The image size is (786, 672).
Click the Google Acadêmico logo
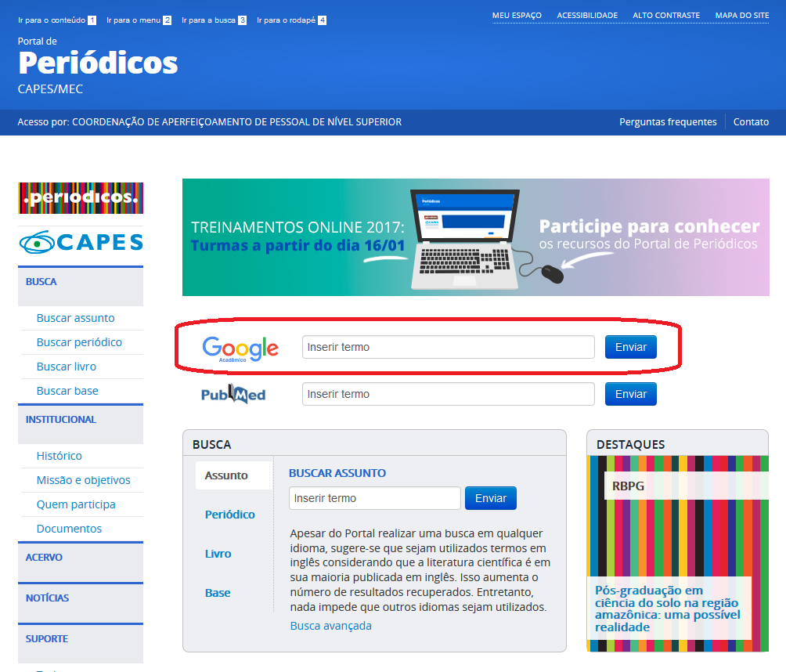tap(240, 349)
